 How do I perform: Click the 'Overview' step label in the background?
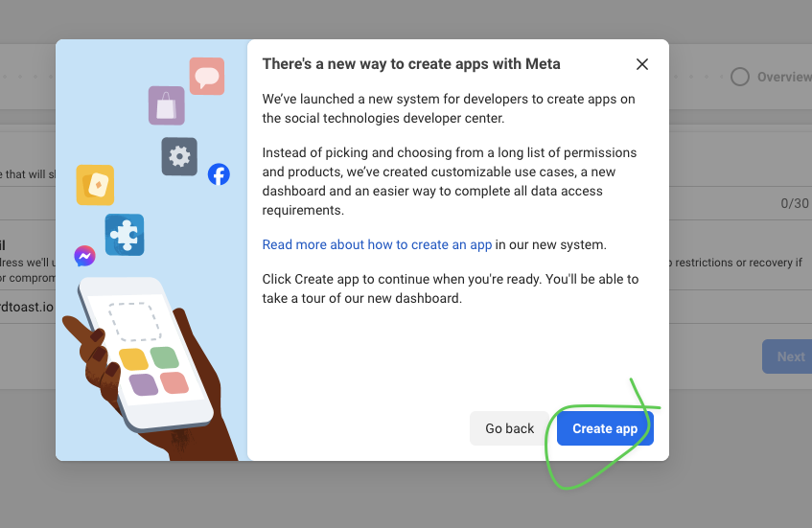tap(784, 77)
